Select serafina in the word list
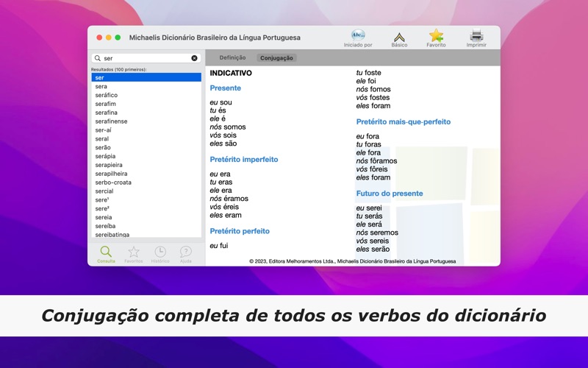This screenshot has height=368, width=588. point(146,113)
